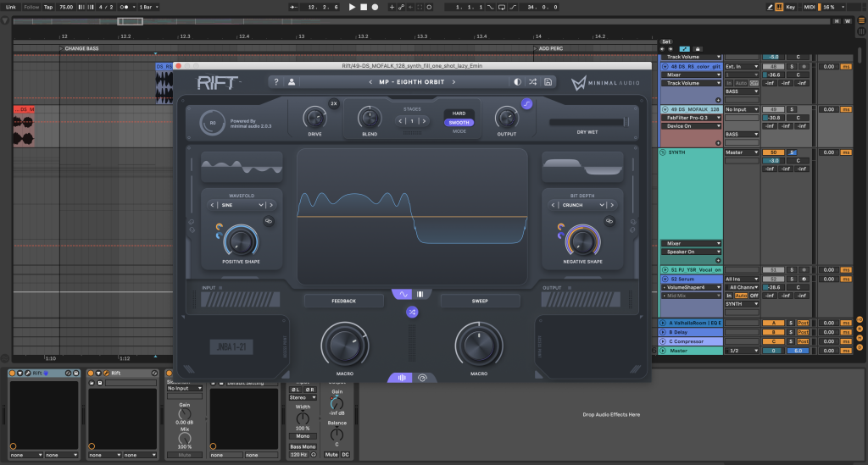
Task: Click the SWEEP button in Rift
Action: (480, 301)
